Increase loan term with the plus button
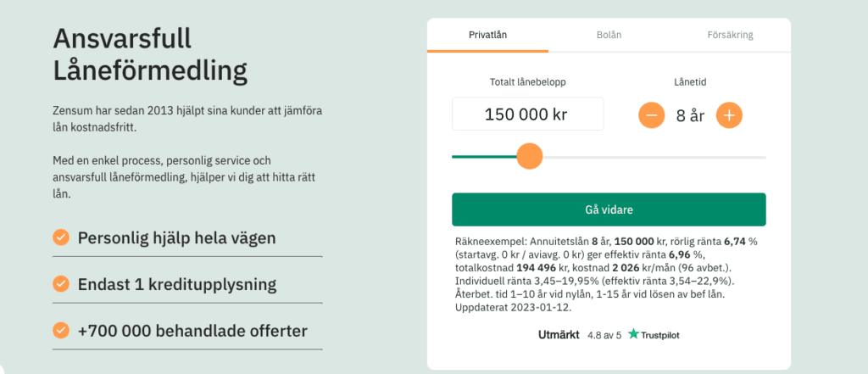This screenshot has width=868, height=374. pos(729,115)
